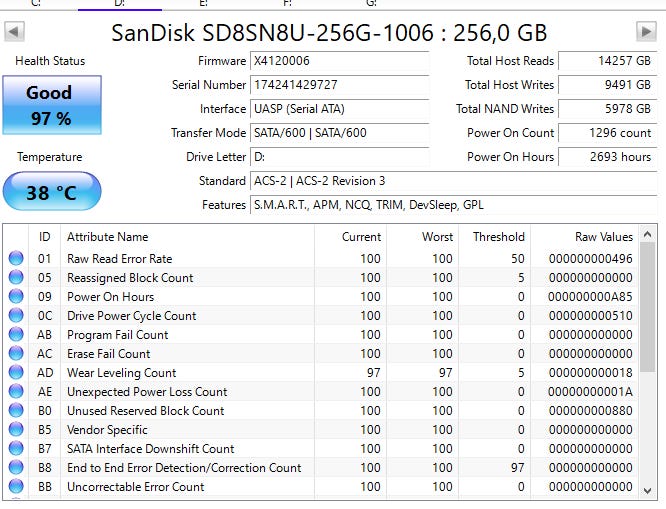Click the scrollbar up arrow in attribute list
This screenshot has width=666, height=509.
click(x=647, y=234)
